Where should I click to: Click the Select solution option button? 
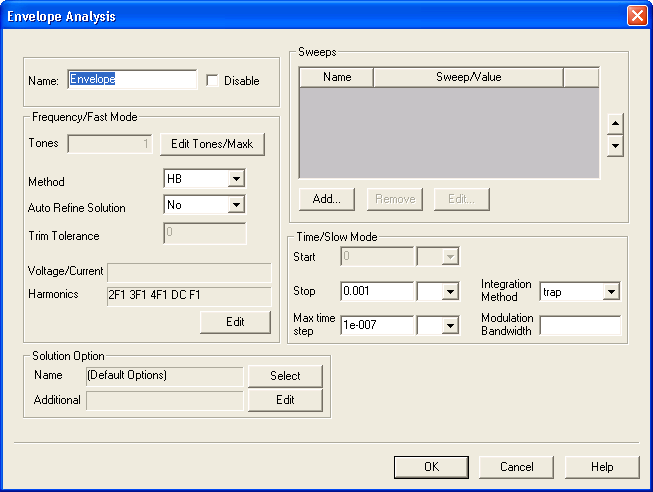tap(285, 376)
